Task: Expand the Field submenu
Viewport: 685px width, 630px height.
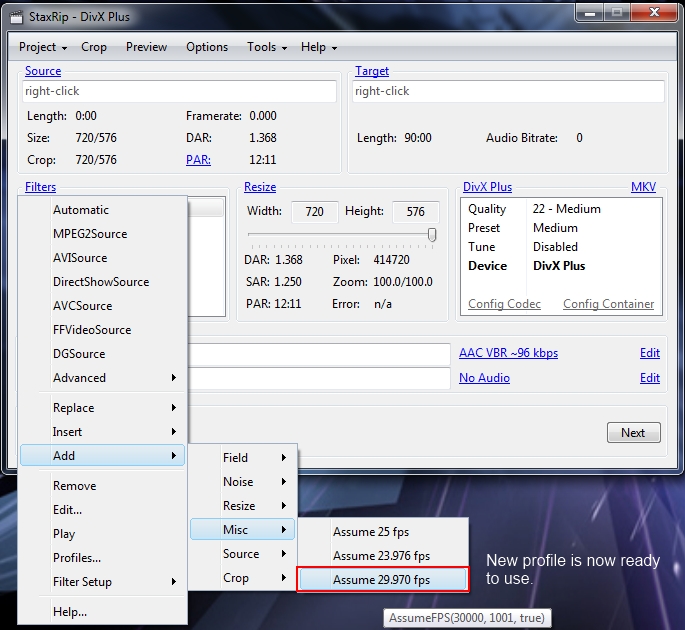Action: tap(242, 458)
